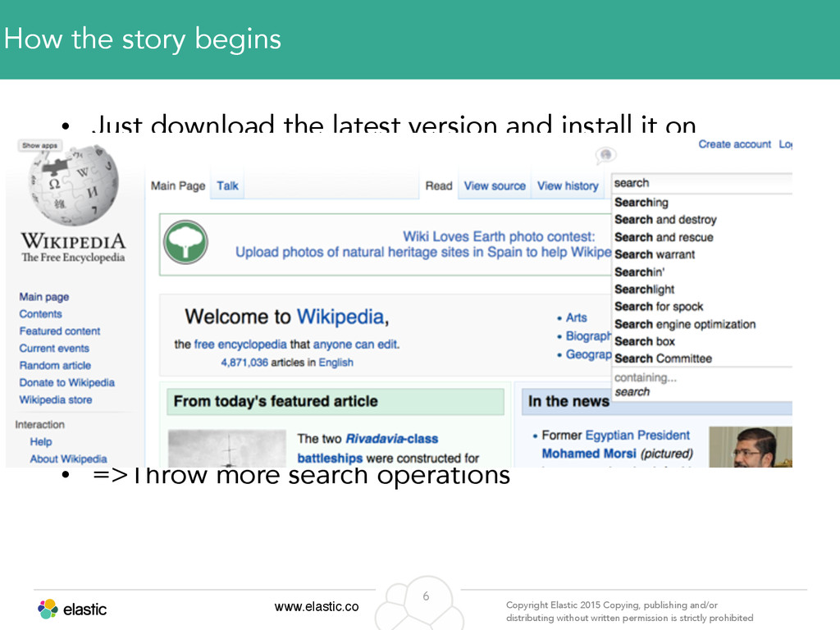This screenshot has width=840, height=630.
Task: Open the Current events link
Action: 54,348
